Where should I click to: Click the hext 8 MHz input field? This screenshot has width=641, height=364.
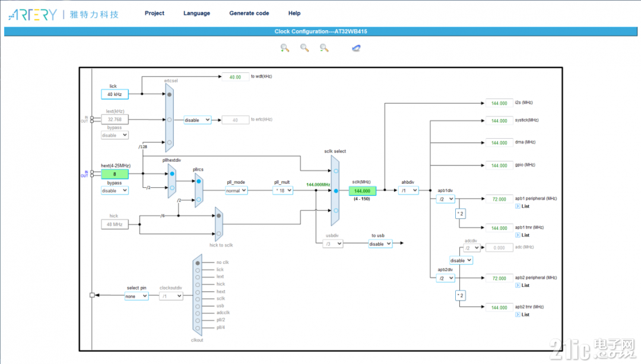coord(115,174)
